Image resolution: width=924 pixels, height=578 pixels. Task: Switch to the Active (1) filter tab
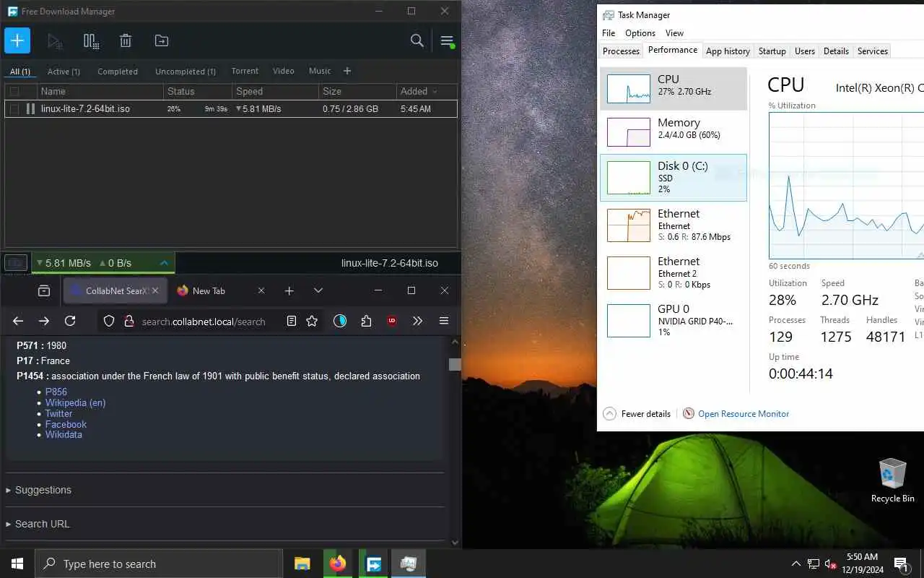(x=64, y=72)
